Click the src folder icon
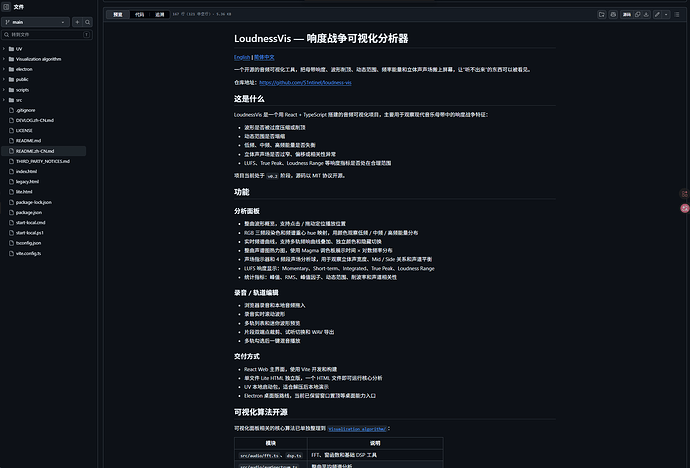This screenshot has height=468, width=690. (11, 100)
